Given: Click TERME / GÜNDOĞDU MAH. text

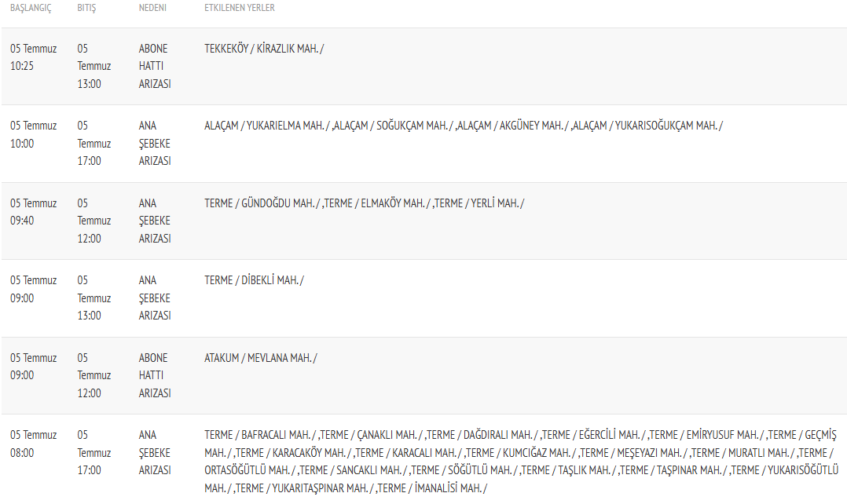Looking at the screenshot, I should coord(260,203).
